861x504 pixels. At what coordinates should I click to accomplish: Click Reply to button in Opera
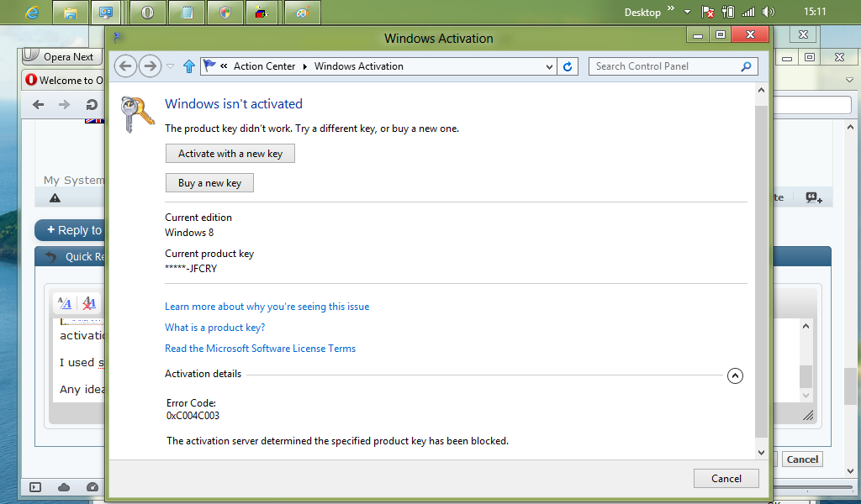click(71, 230)
